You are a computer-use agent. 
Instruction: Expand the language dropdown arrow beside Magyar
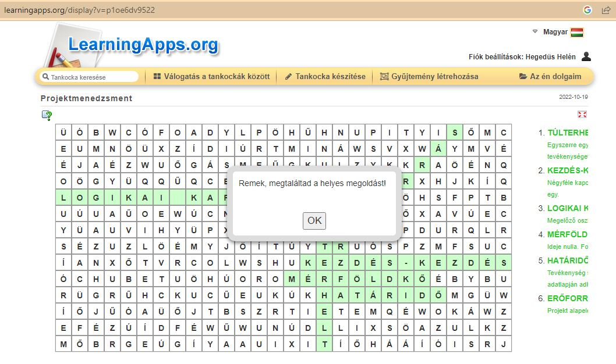click(x=535, y=31)
